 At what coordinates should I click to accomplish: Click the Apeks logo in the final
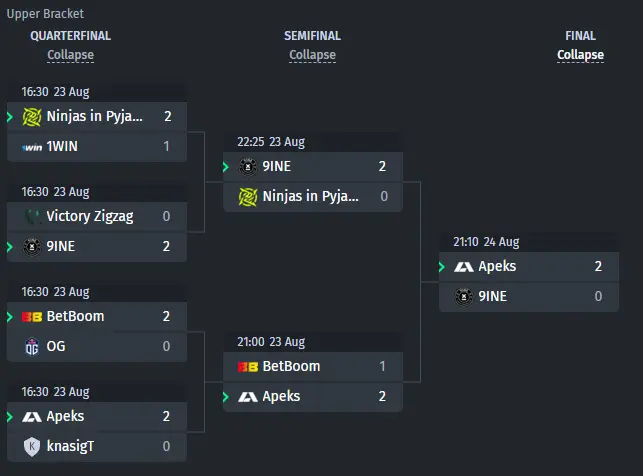click(464, 267)
